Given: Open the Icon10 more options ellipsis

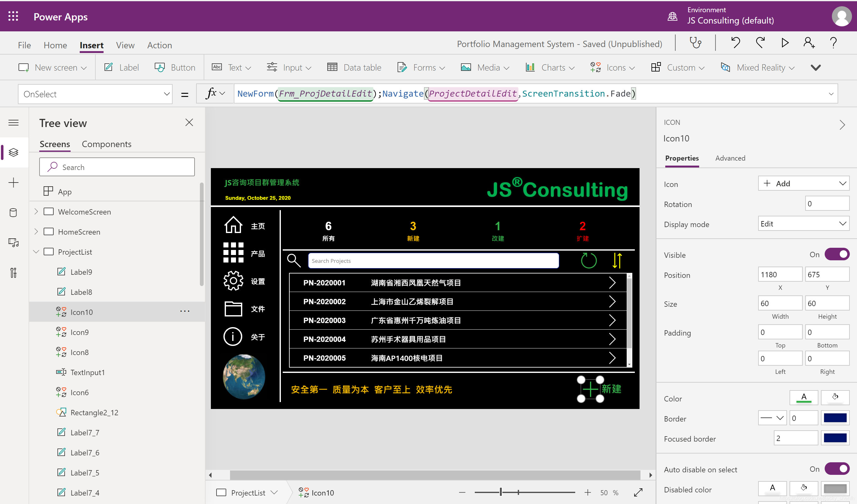Looking at the screenshot, I should [x=185, y=311].
